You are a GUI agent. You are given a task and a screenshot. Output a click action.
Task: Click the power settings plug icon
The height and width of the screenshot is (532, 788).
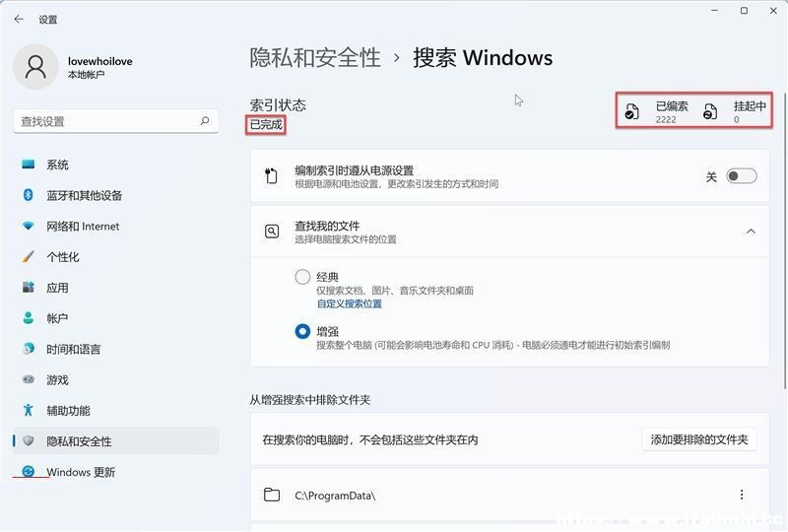[x=272, y=176]
